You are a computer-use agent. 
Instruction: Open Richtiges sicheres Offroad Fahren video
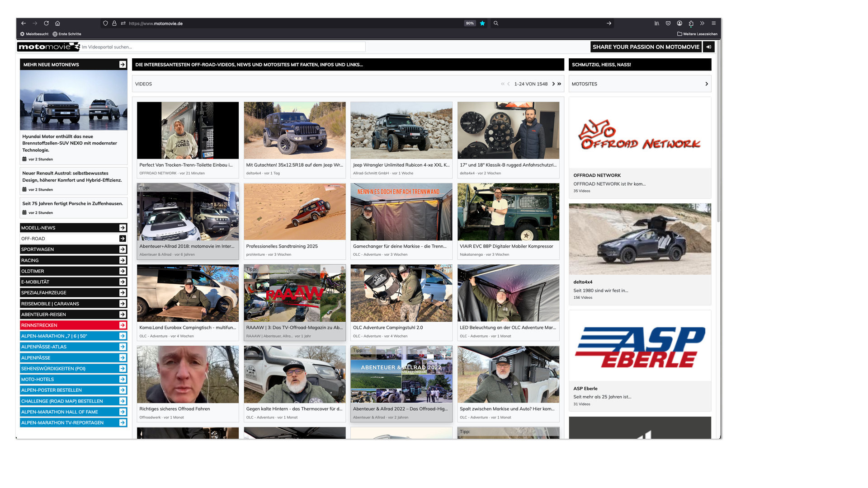point(188,383)
